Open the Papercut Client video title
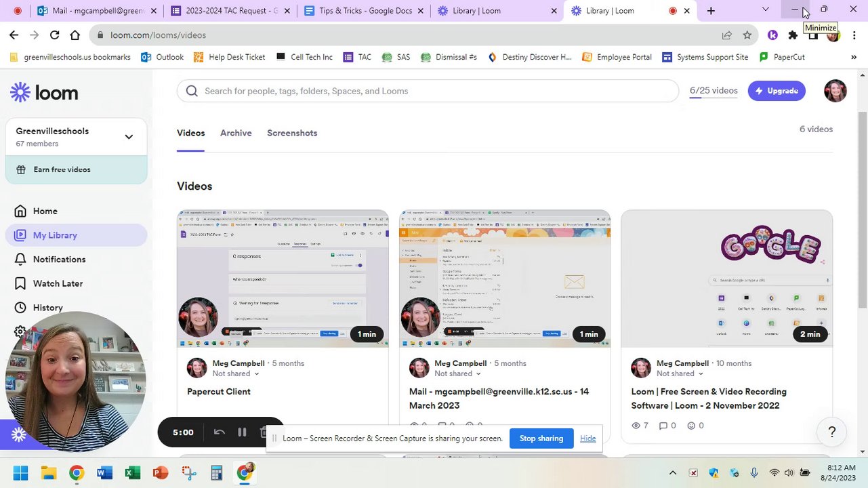The width and height of the screenshot is (868, 488). (219, 392)
